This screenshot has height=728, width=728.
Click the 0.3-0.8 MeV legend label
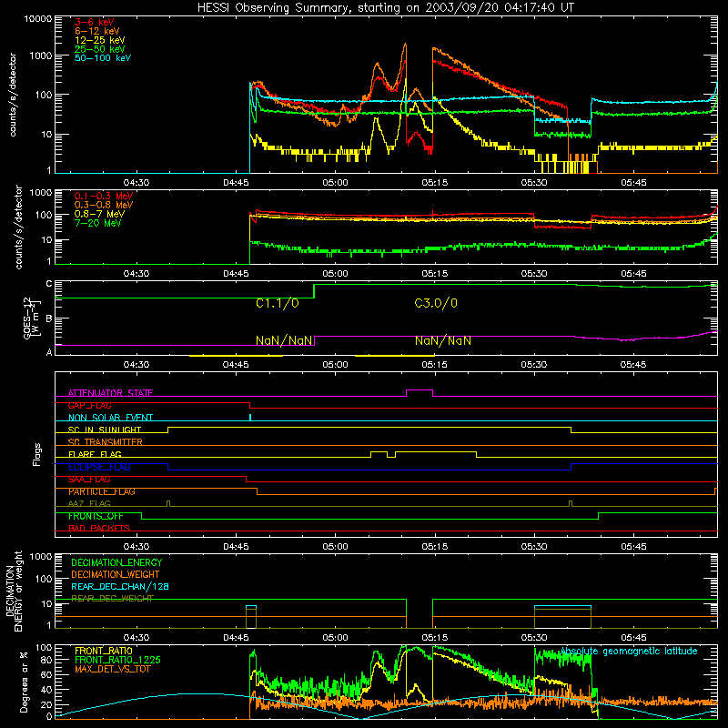point(104,205)
